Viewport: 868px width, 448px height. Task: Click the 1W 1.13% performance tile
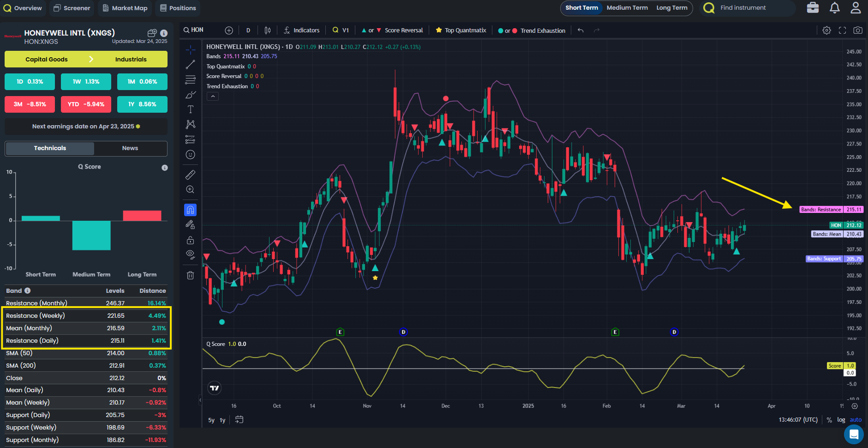86,82
